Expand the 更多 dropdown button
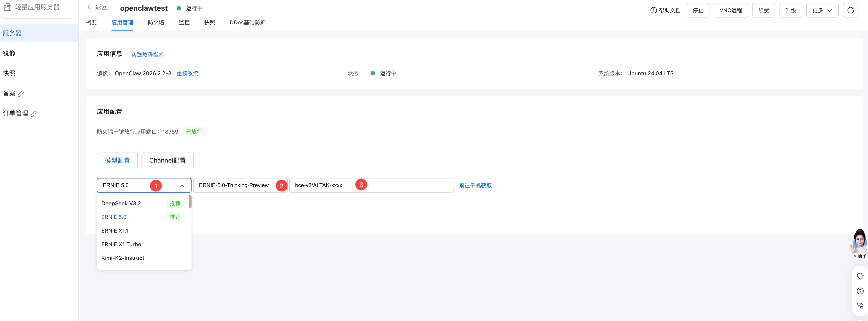 822,10
